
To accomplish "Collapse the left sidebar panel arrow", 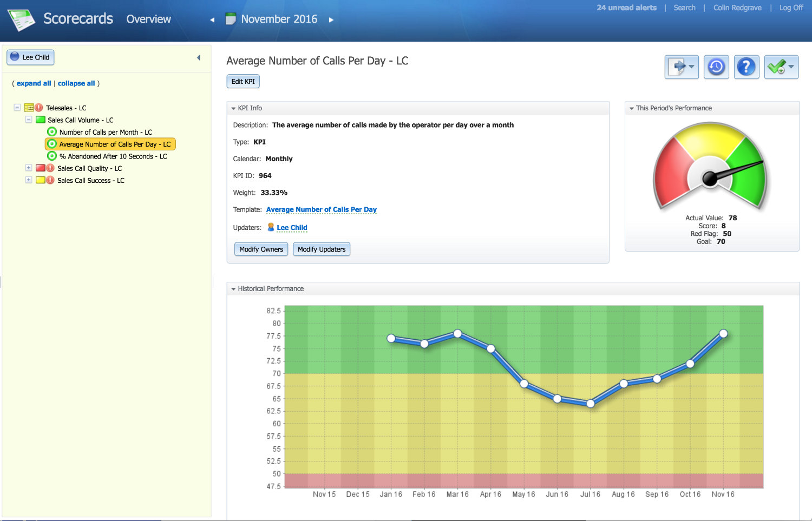I will tap(199, 57).
